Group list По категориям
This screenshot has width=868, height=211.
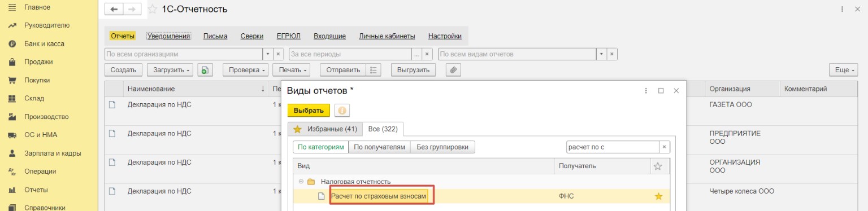click(320, 147)
